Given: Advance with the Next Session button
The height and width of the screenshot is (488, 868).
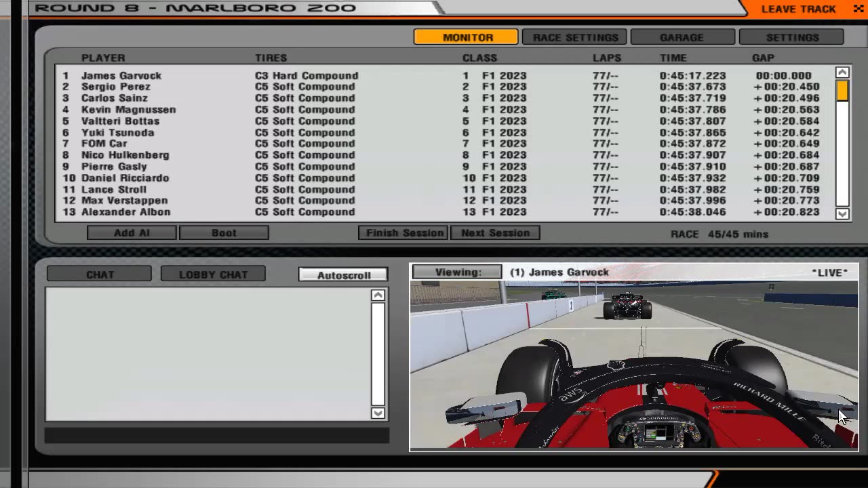Looking at the screenshot, I should [495, 232].
